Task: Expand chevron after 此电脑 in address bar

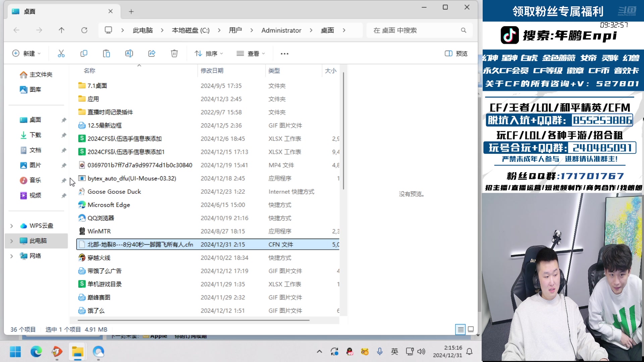Action: [162, 30]
